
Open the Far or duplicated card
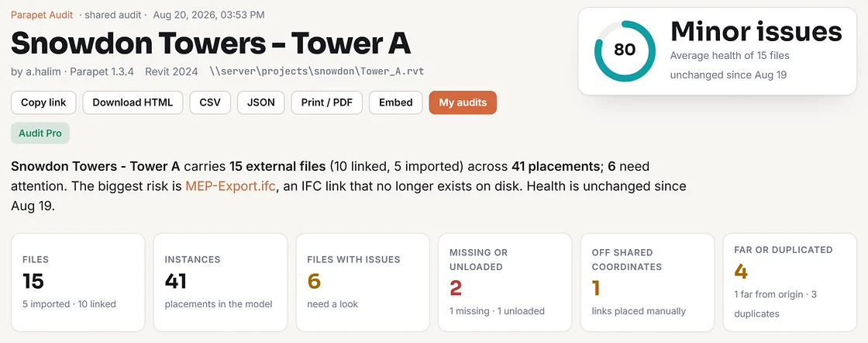click(790, 282)
